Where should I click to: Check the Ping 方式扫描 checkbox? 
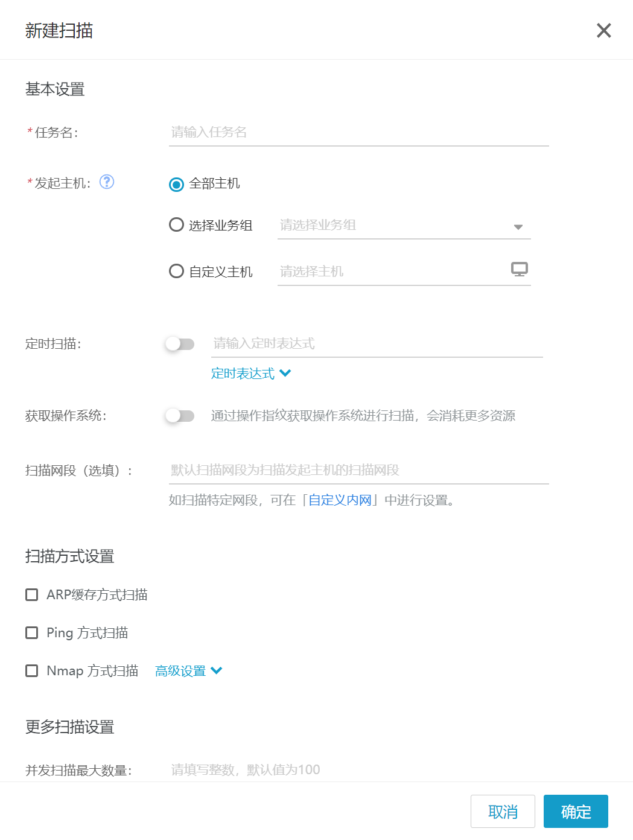point(32,632)
